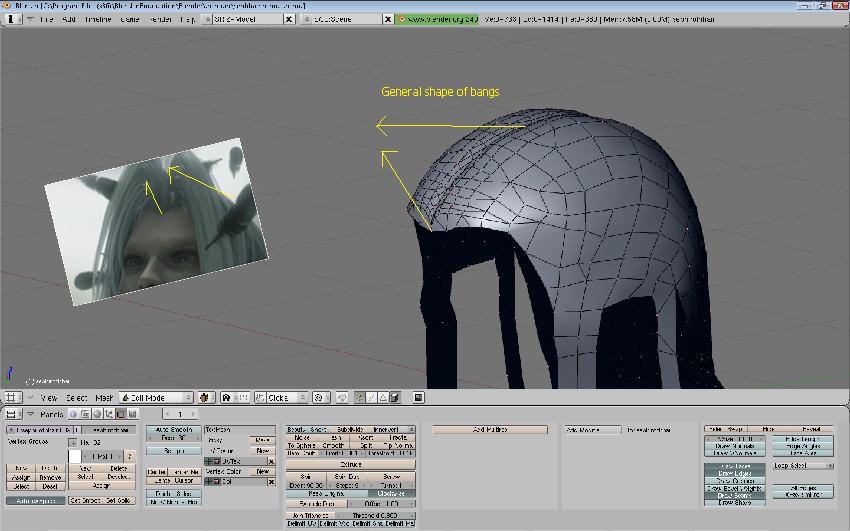This screenshot has width=850, height=531.
Task: Open the Render menu
Action: tap(160, 19)
